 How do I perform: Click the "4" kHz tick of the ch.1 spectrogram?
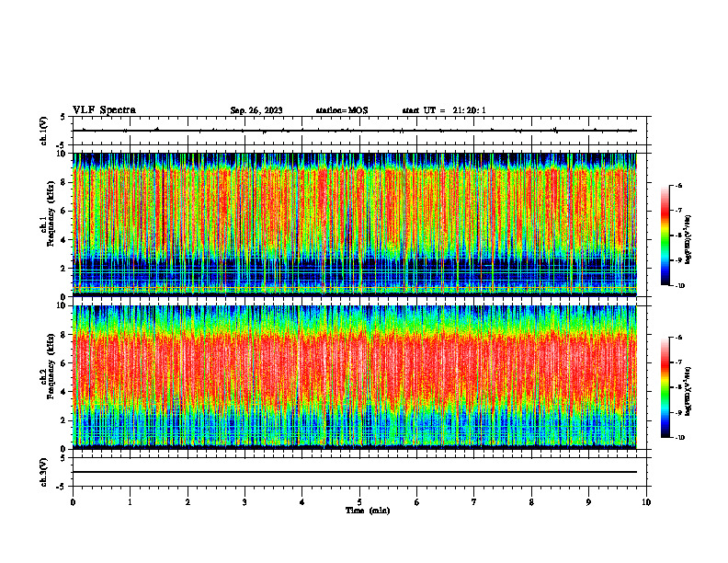point(63,240)
